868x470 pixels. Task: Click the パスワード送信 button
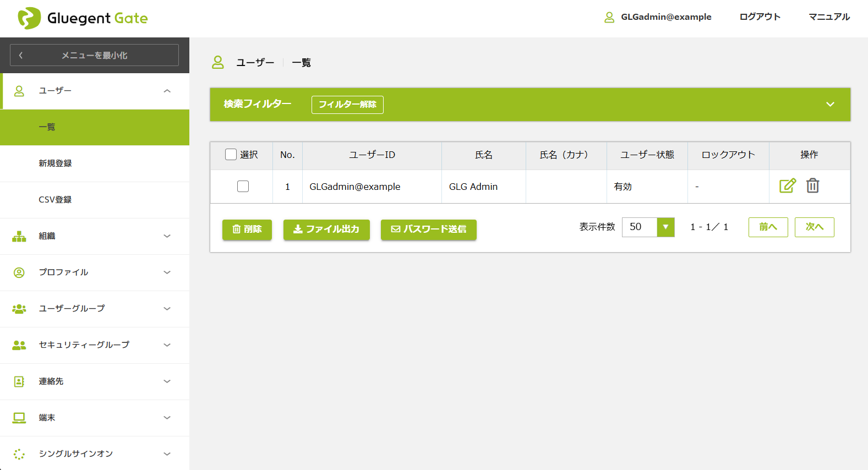(429, 229)
